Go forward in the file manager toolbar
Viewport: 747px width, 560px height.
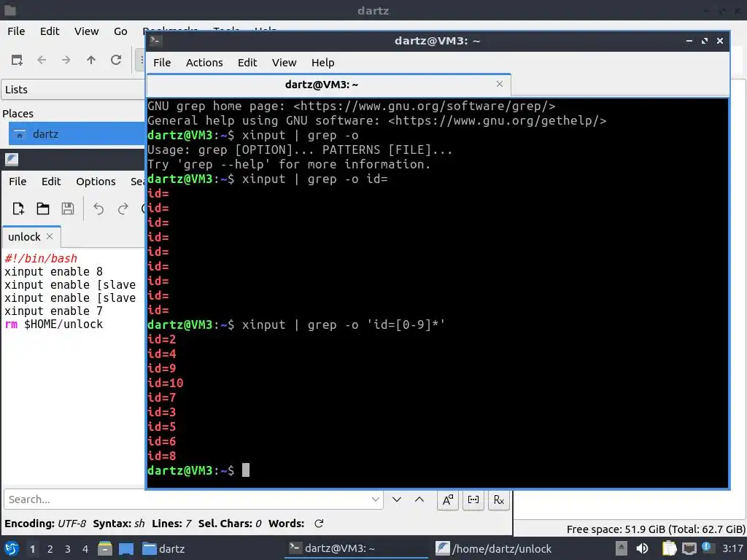(66, 60)
